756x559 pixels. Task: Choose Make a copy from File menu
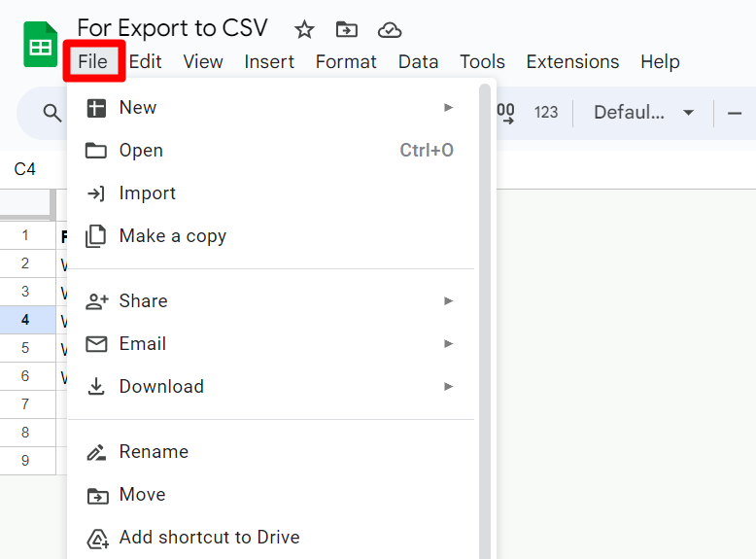[x=172, y=236]
